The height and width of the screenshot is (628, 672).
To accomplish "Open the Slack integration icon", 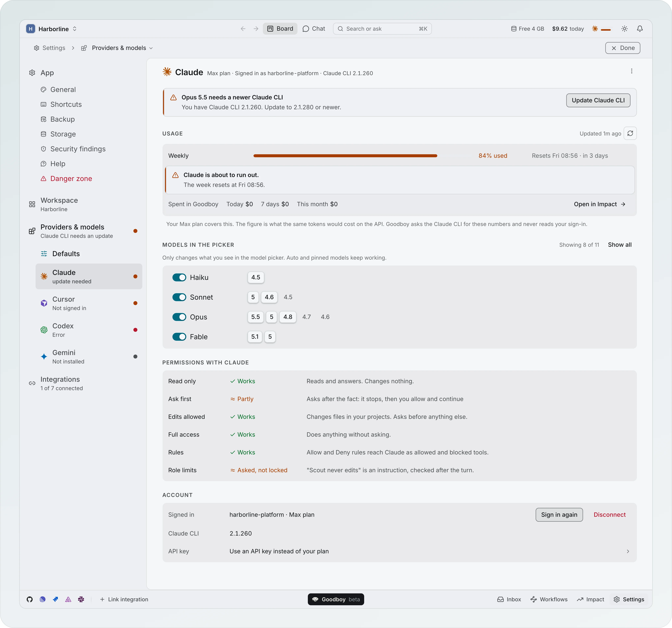I will (81, 599).
